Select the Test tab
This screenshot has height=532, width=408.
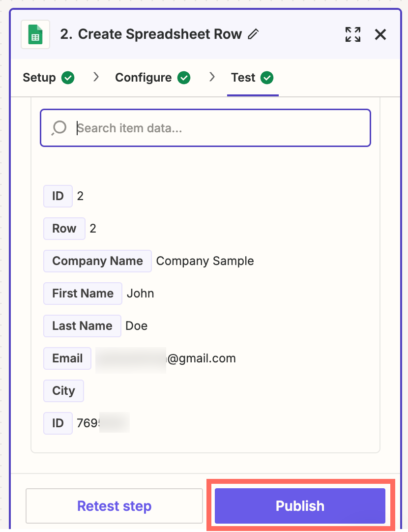pos(243,78)
